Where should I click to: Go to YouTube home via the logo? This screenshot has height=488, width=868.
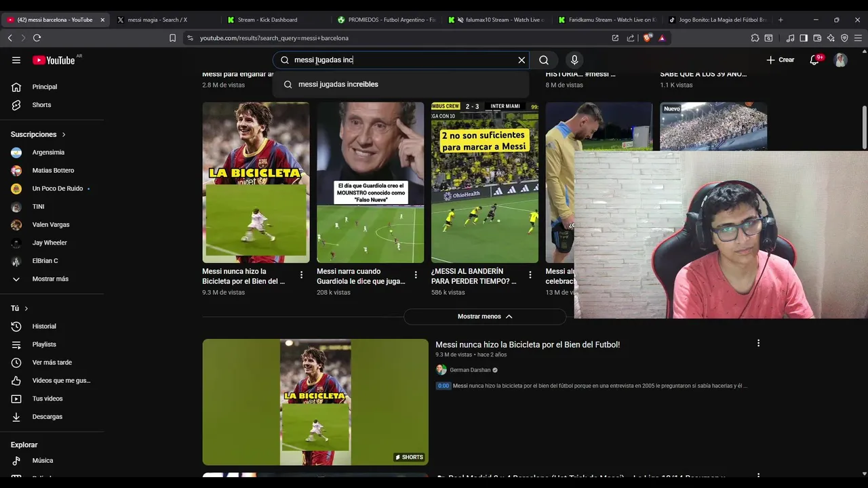(x=54, y=60)
